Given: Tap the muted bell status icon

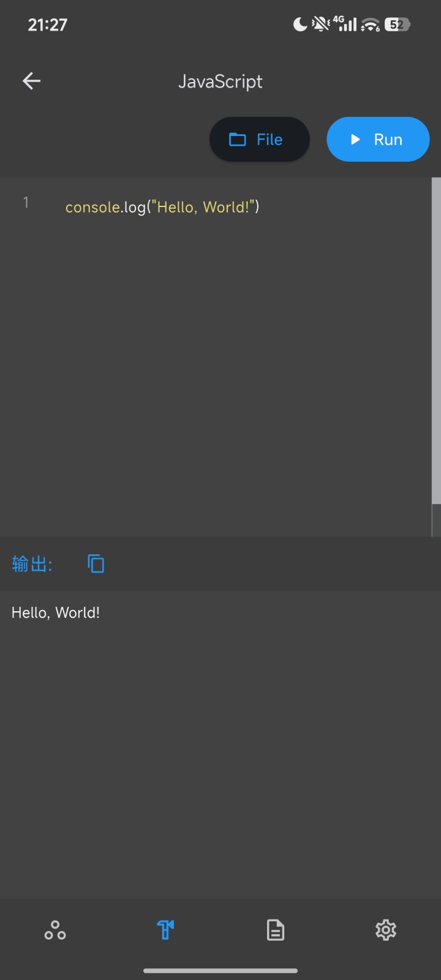Looking at the screenshot, I should 320,24.
